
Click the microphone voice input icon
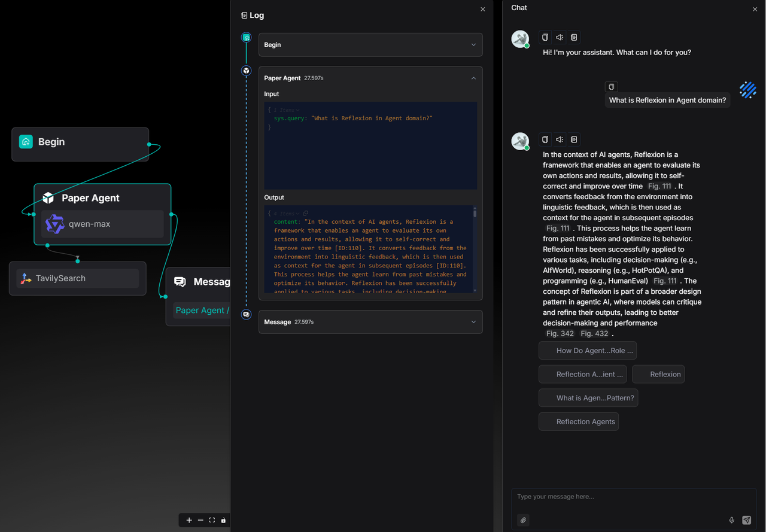click(731, 520)
